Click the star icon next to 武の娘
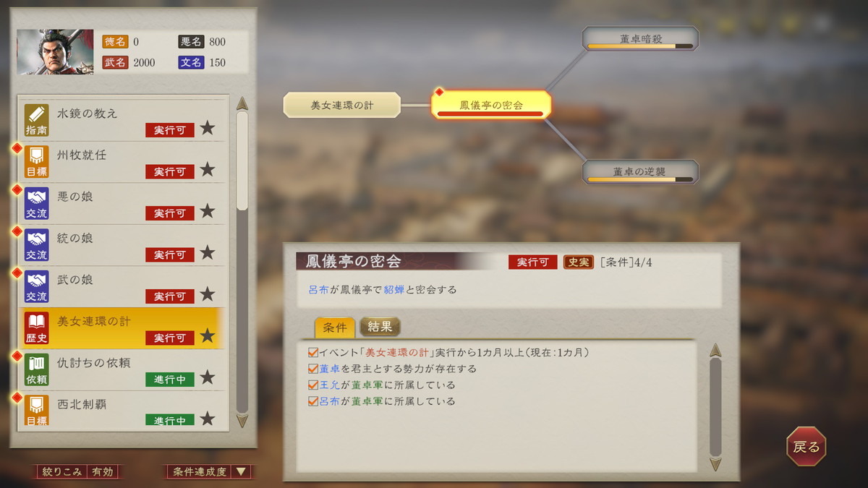Screen dimensions: 868x488 (x=208, y=294)
